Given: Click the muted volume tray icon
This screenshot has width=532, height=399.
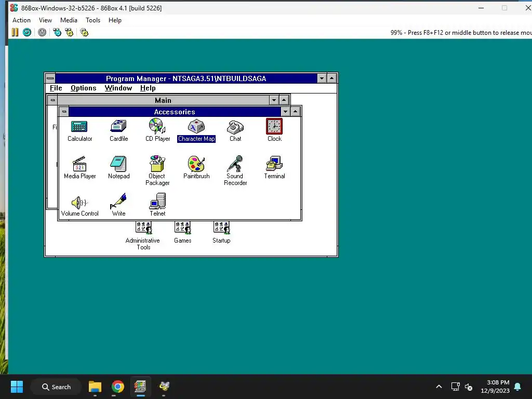Looking at the screenshot, I should (469, 387).
